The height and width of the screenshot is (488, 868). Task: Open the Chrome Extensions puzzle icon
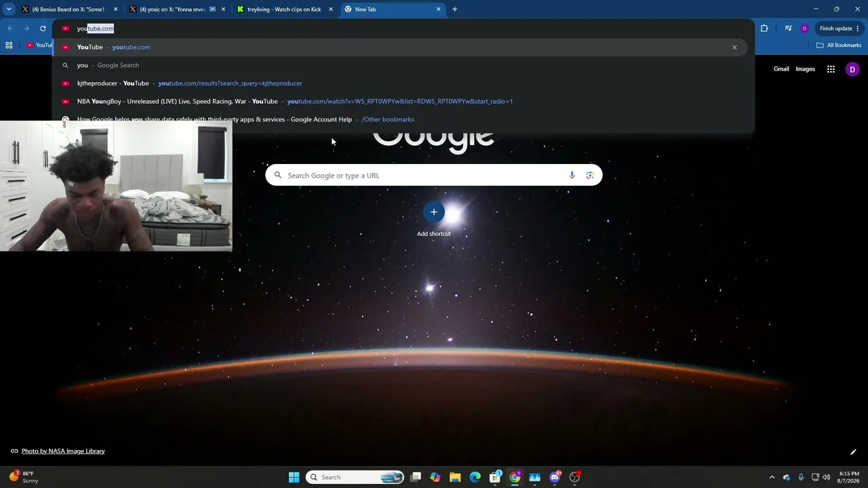764,28
